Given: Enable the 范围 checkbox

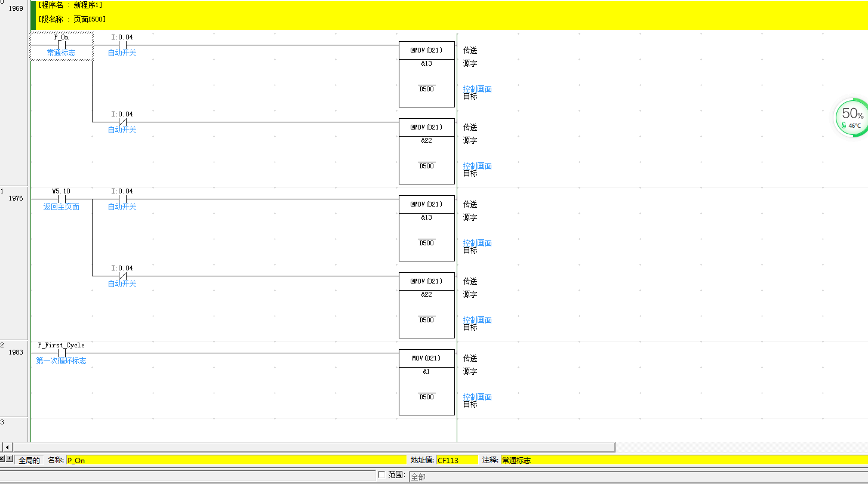Looking at the screenshot, I should [381, 474].
